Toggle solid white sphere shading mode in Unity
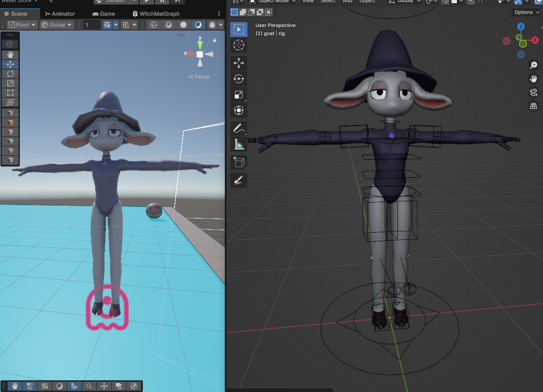The width and height of the screenshot is (543, 392). point(183,25)
